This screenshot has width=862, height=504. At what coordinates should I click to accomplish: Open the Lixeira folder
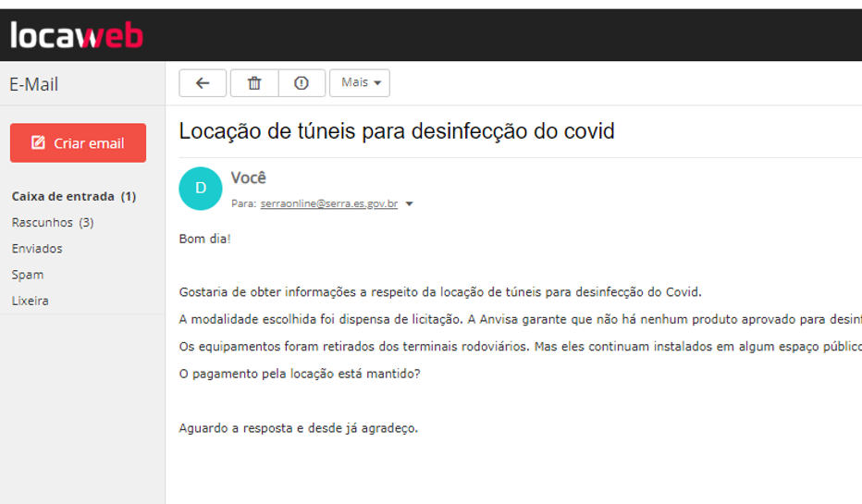(x=30, y=301)
